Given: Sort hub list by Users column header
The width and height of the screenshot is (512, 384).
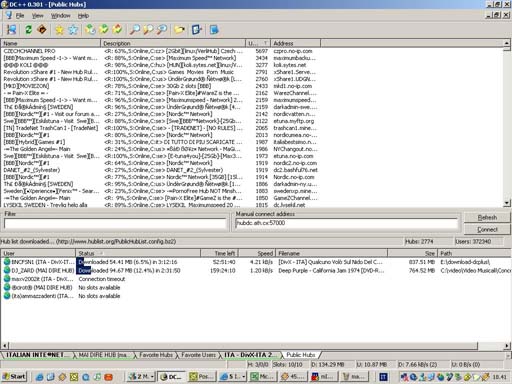Looking at the screenshot, I should click(258, 43).
